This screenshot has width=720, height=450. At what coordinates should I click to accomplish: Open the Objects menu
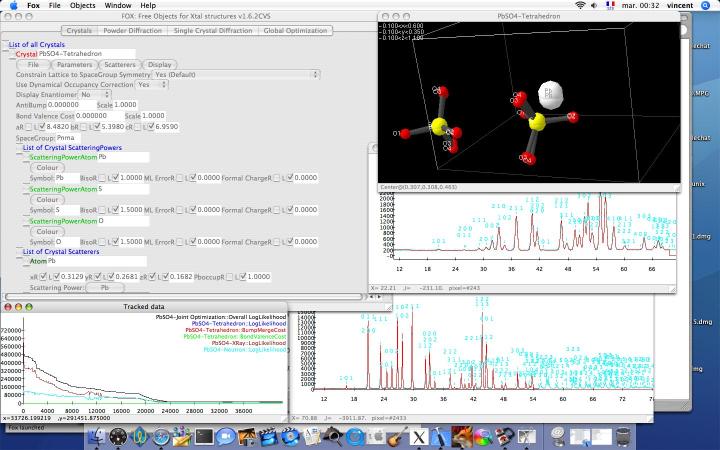(83, 6)
